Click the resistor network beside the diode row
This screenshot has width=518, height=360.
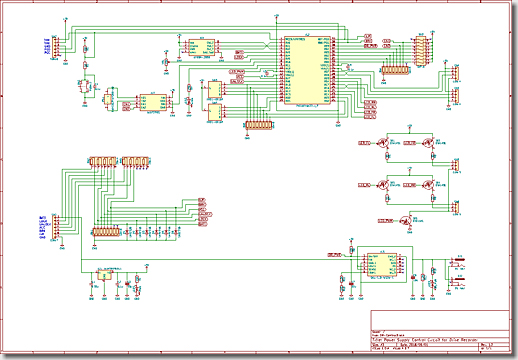106,232
